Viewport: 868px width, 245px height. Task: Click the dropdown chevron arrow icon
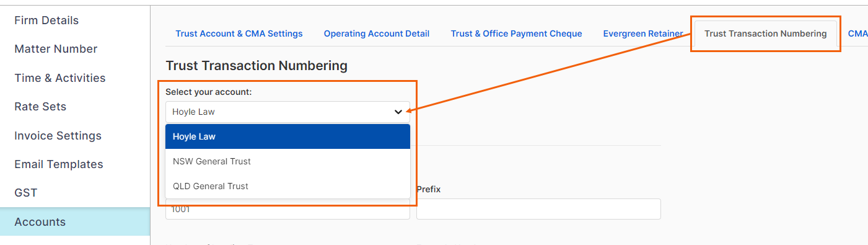398,112
